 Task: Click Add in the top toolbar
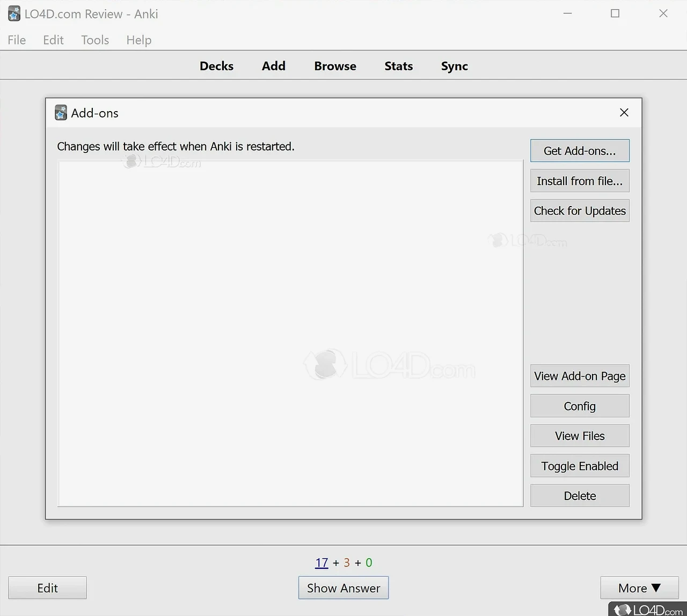click(x=274, y=66)
